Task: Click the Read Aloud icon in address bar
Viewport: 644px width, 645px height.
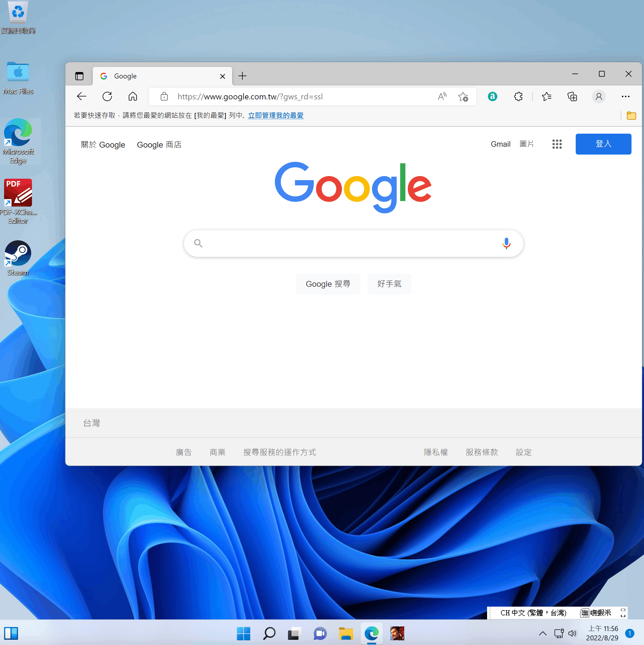Action: point(442,96)
